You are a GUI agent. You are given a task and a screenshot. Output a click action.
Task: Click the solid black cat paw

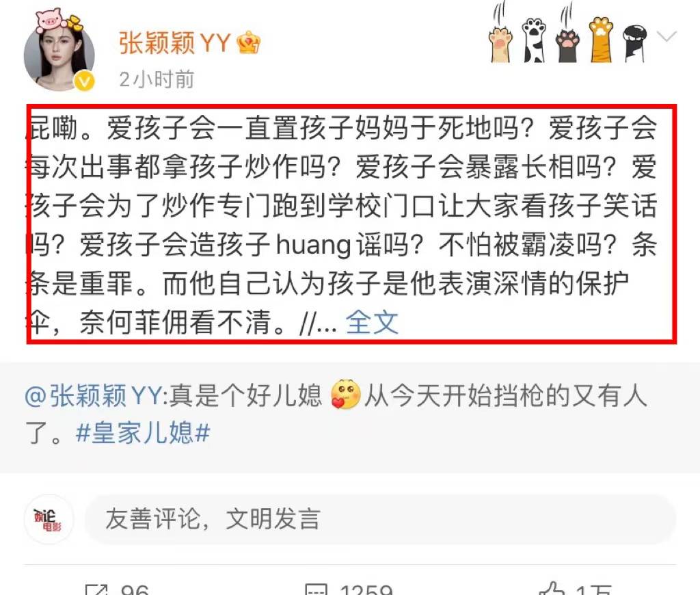point(634,44)
